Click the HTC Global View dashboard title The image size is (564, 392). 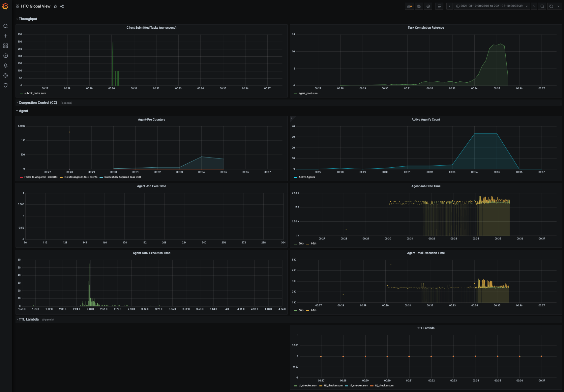(36, 6)
